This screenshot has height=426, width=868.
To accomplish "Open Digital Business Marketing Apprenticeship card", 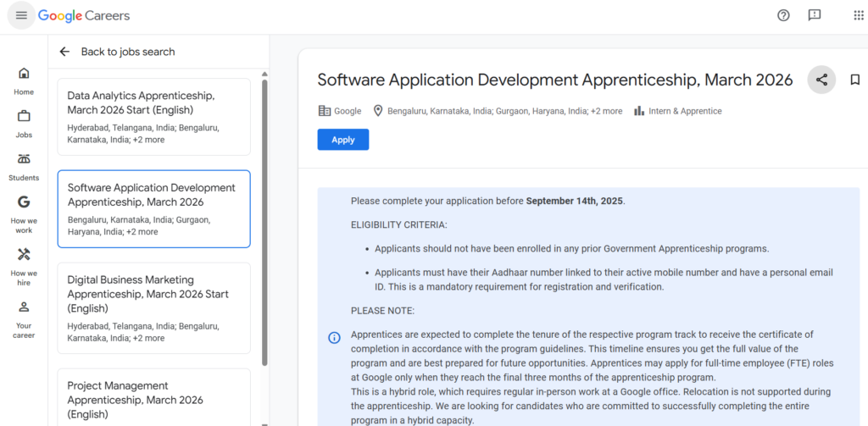I will [154, 308].
